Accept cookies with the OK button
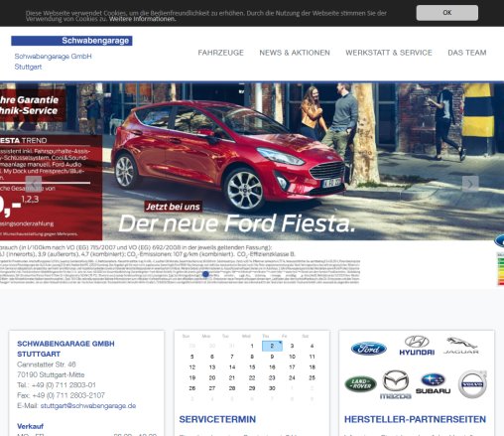 [447, 13]
